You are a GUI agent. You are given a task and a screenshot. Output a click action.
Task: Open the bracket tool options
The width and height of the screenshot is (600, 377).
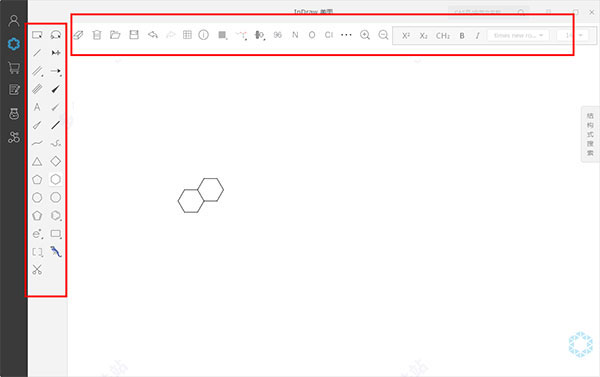(37, 252)
